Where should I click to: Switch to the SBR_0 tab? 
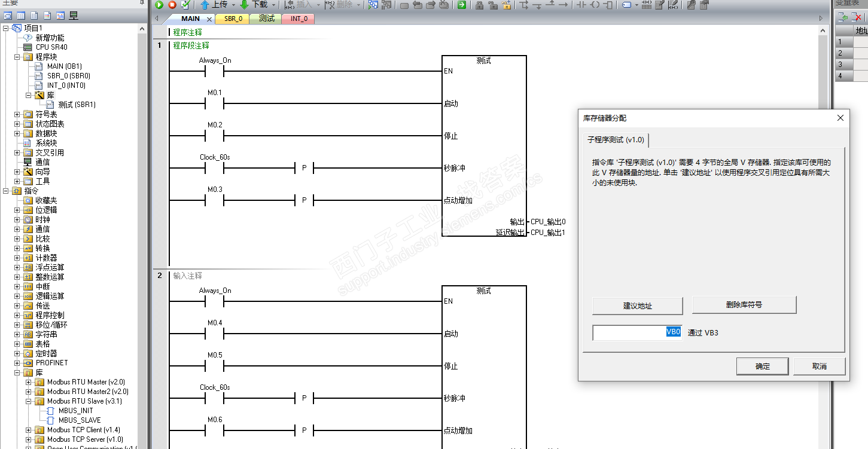233,19
